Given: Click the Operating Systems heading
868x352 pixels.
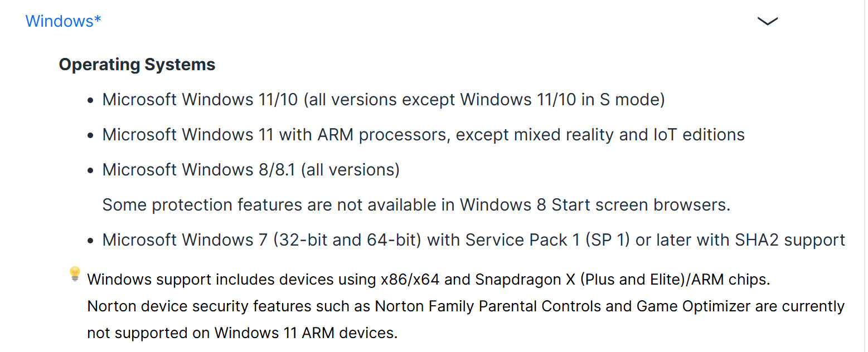Looking at the screenshot, I should coord(137,65).
